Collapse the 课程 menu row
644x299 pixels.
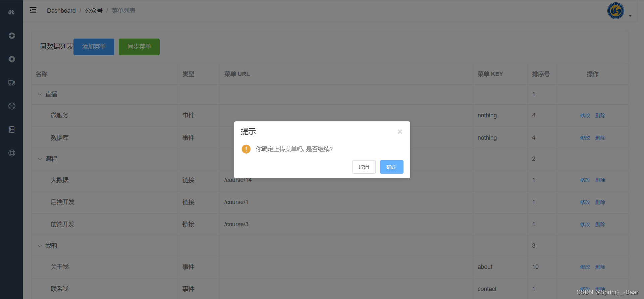(40, 159)
